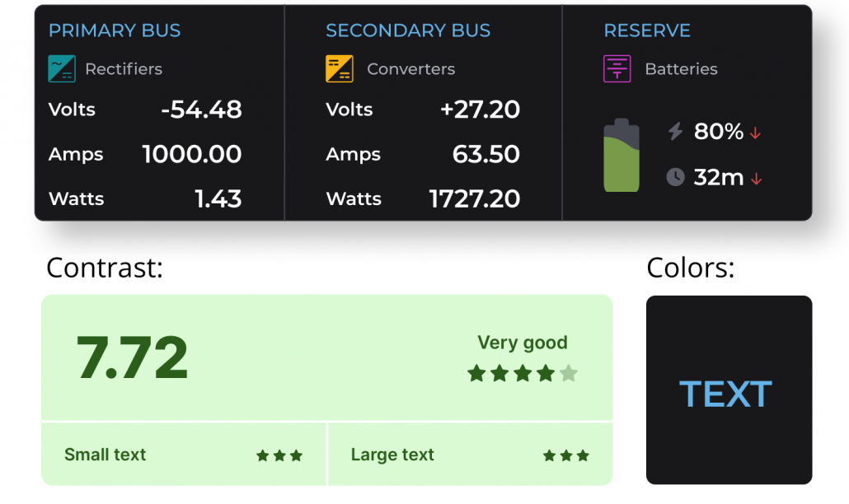Click the 80% battery charge reading
849x504 pixels.
pos(719,132)
